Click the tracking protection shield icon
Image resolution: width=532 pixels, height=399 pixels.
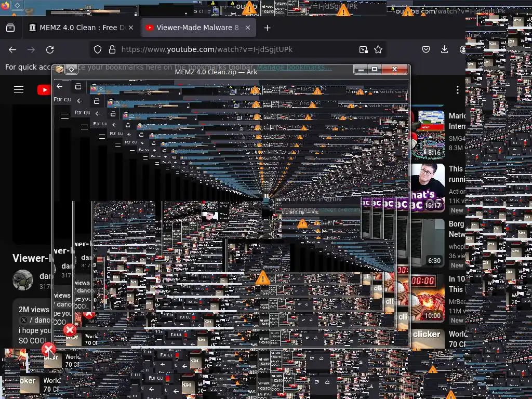(x=98, y=49)
